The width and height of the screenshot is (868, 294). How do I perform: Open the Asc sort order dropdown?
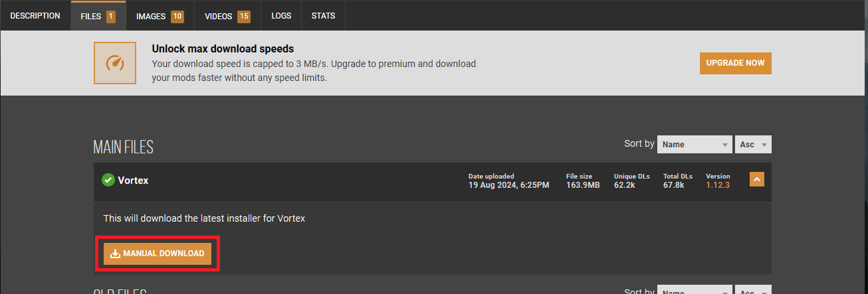point(753,144)
